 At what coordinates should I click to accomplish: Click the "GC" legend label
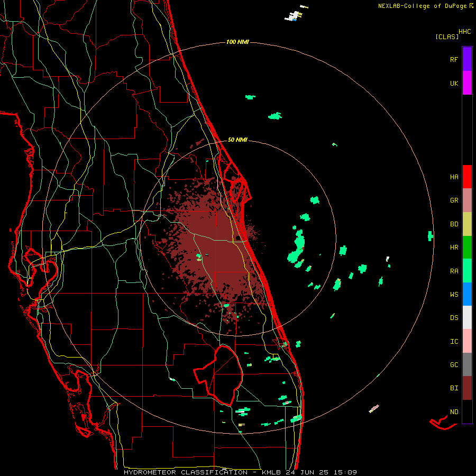[454, 365]
